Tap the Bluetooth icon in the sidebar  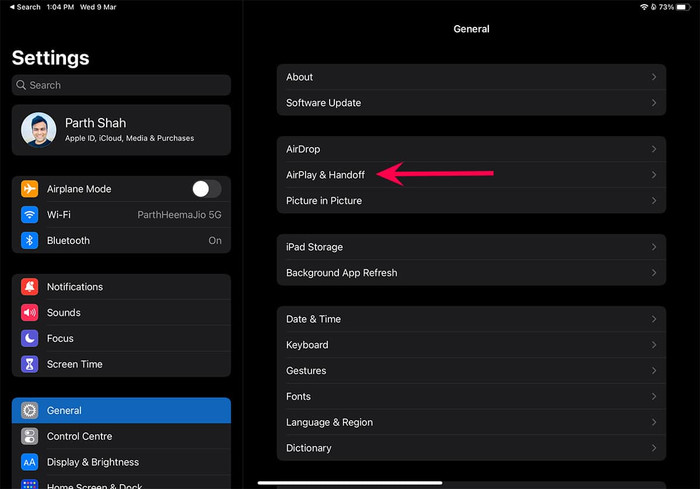click(29, 241)
